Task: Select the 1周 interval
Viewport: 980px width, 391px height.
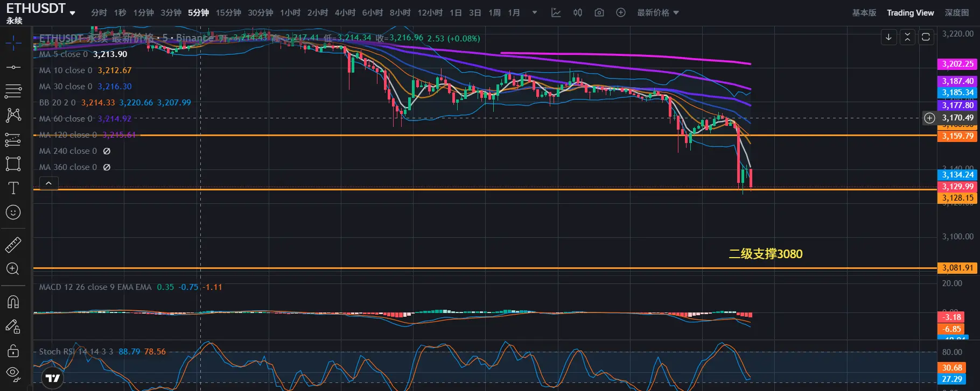Action: coord(495,12)
